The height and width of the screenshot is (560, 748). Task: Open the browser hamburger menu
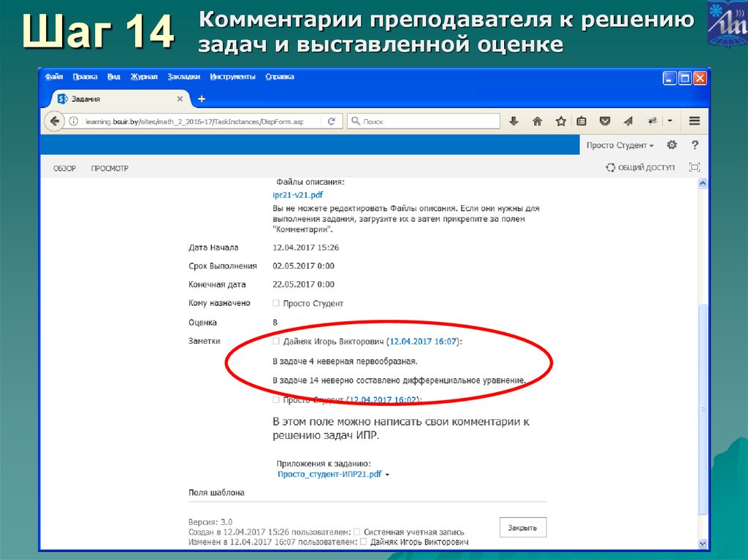click(695, 121)
